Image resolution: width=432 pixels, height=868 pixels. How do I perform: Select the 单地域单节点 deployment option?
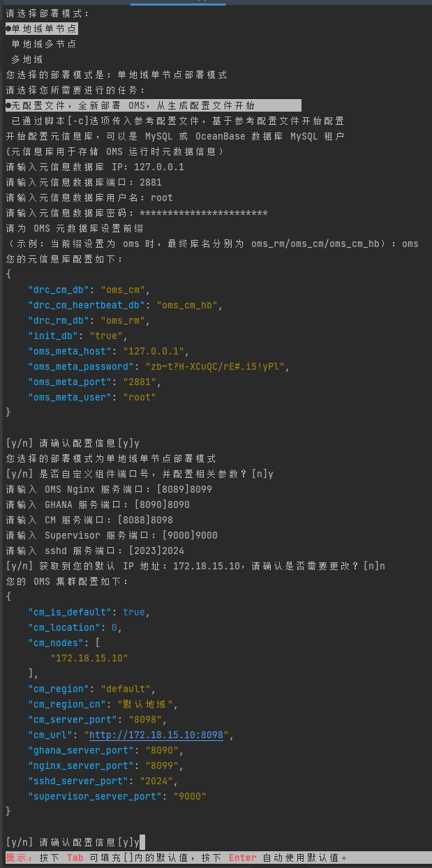coord(41,29)
